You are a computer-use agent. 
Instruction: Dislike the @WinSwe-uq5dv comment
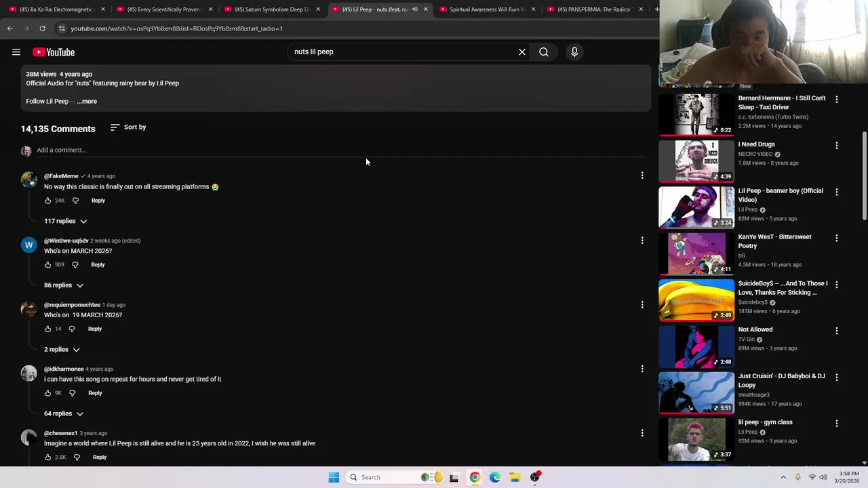pyautogui.click(x=75, y=264)
